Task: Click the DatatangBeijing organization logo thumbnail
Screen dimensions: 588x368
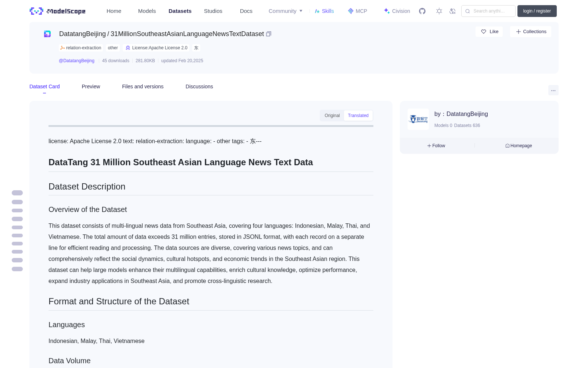Action: [x=418, y=119]
